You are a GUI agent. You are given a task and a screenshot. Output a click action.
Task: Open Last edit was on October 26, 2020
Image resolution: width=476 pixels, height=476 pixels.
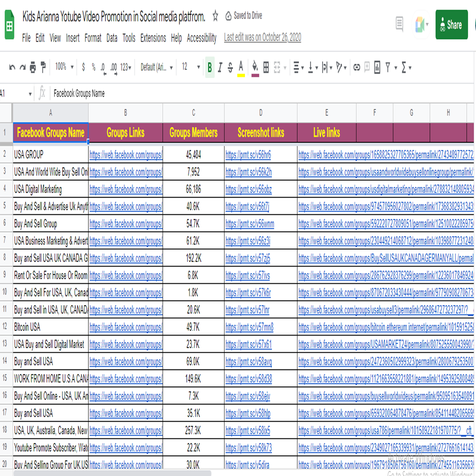pos(263,37)
